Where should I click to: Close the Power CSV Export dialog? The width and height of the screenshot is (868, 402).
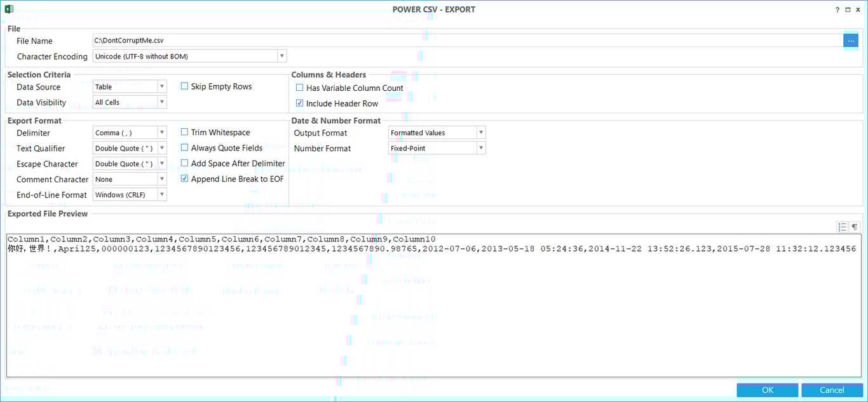(x=858, y=10)
